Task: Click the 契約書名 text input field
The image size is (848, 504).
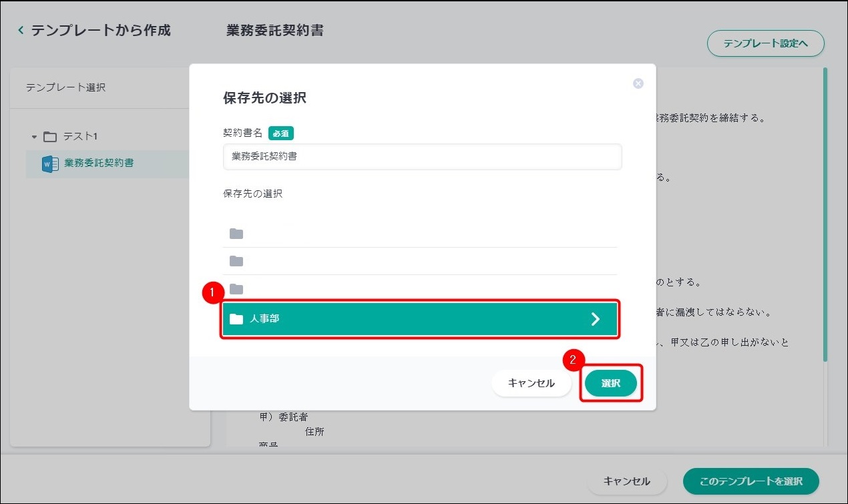Action: click(x=422, y=157)
